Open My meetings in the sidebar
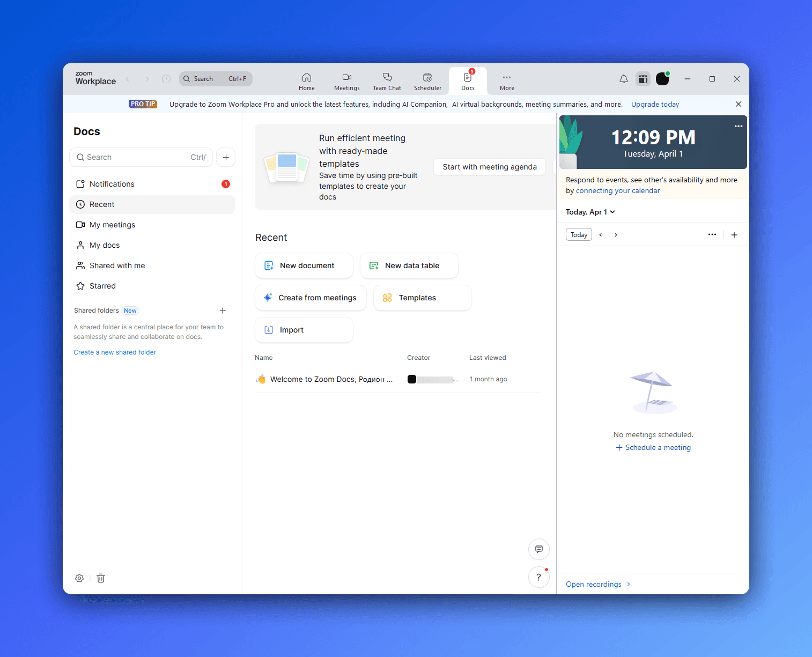Image resolution: width=812 pixels, height=657 pixels. click(152, 225)
